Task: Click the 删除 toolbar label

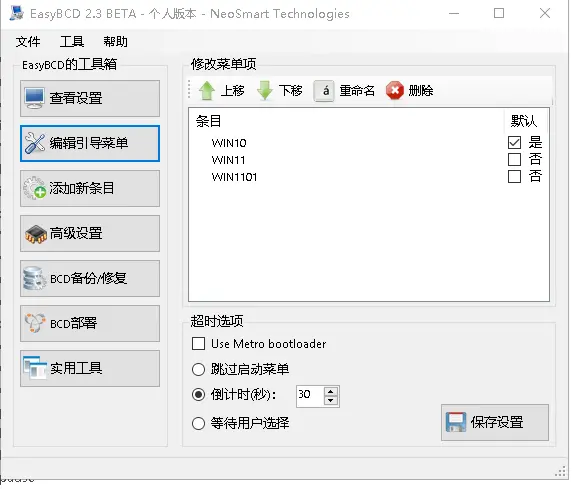Action: pyautogui.click(x=421, y=90)
